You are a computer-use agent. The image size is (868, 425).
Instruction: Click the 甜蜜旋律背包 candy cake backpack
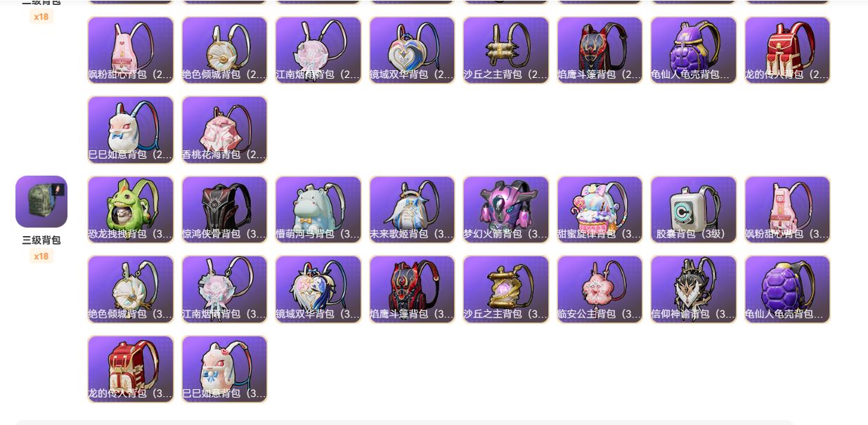coord(600,209)
